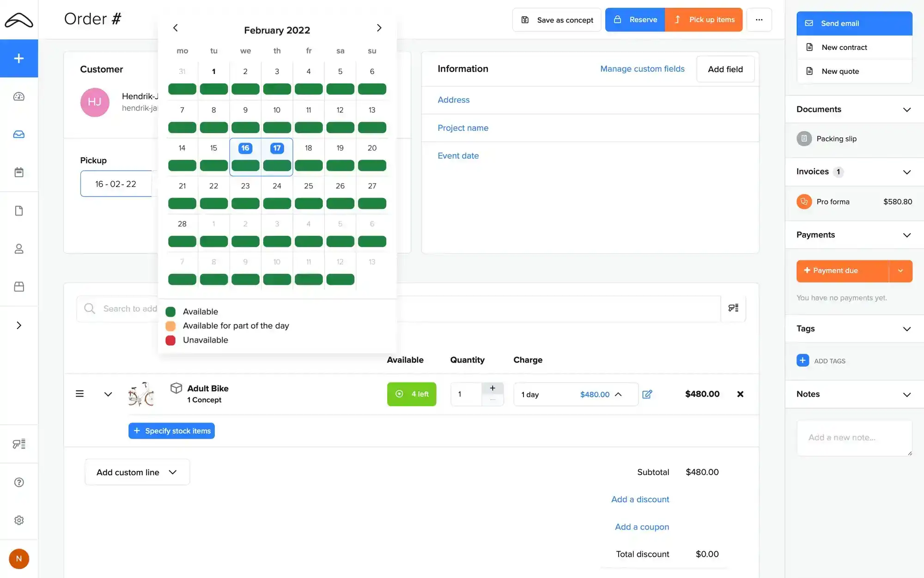Open the Products box icon in sidebar

pyautogui.click(x=19, y=287)
